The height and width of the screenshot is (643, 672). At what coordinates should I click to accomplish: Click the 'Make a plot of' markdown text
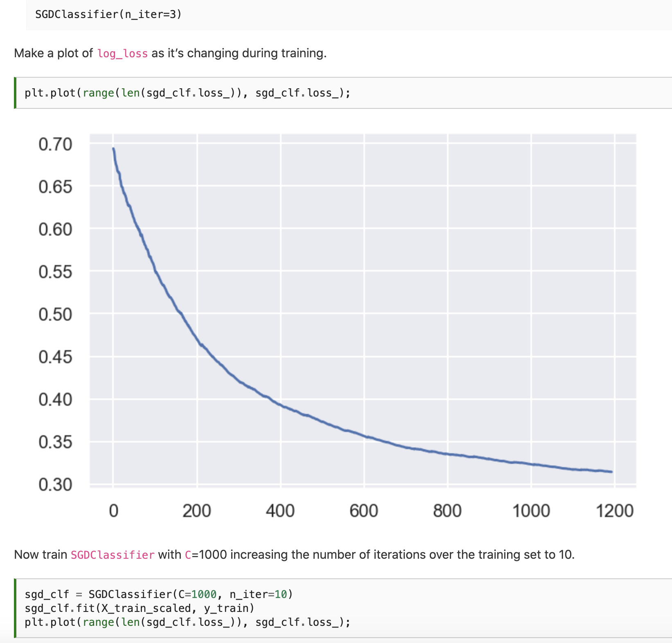[54, 53]
